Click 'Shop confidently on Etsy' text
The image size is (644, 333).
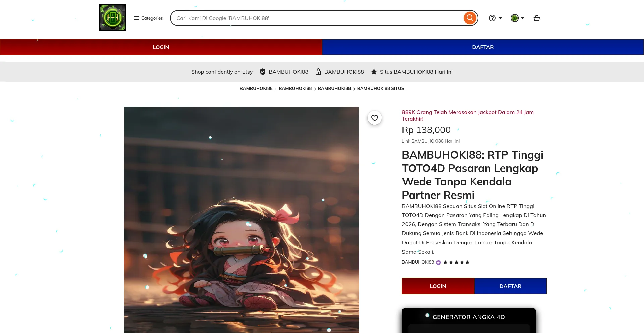point(222,72)
